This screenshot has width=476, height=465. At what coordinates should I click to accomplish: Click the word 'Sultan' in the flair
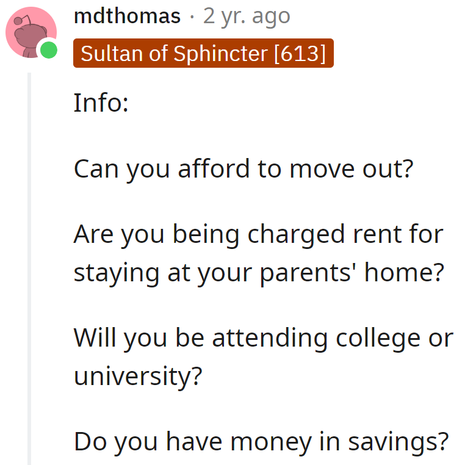107,53
